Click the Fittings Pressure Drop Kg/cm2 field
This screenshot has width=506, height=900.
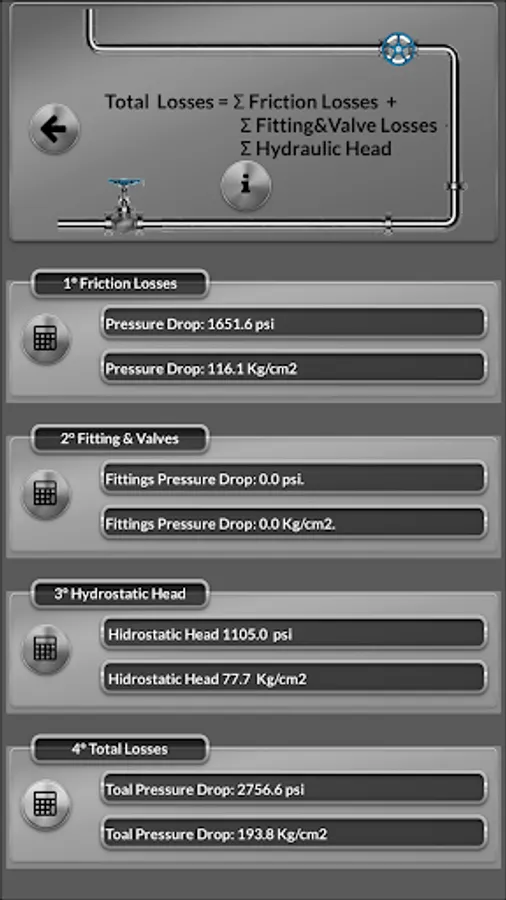tap(294, 523)
